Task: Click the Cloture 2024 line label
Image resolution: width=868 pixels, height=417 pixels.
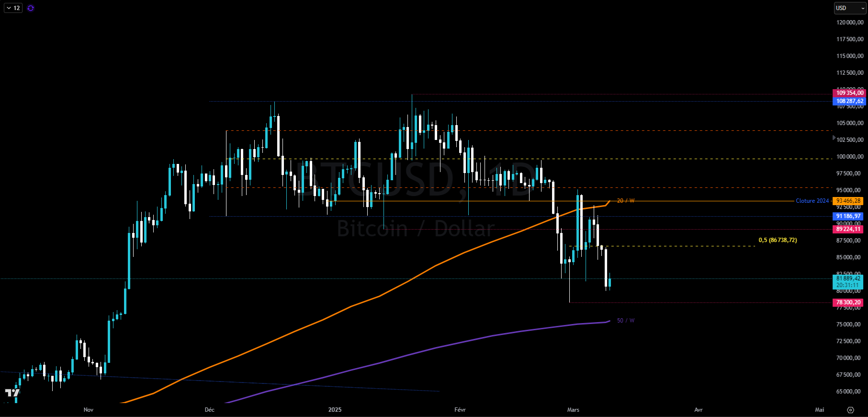Action: [x=812, y=201]
